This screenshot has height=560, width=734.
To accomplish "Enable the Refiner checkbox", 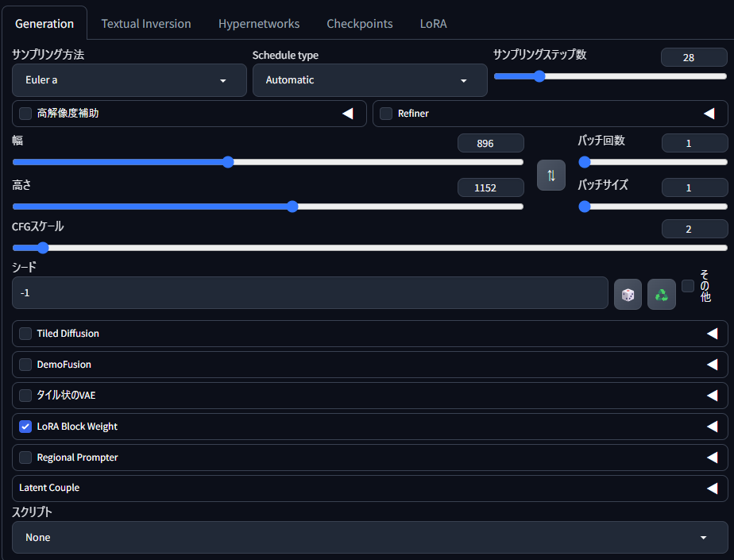I will pos(386,114).
